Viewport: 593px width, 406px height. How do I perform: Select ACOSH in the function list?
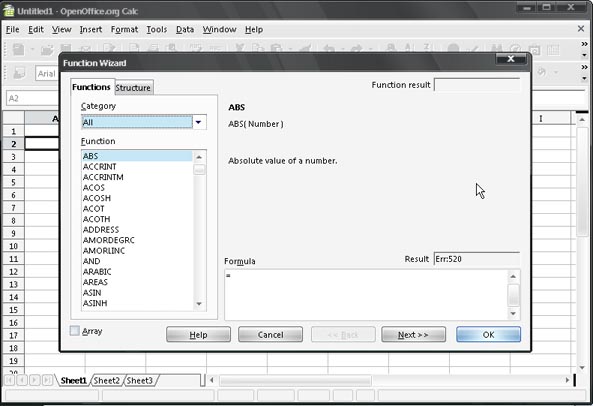(137, 198)
